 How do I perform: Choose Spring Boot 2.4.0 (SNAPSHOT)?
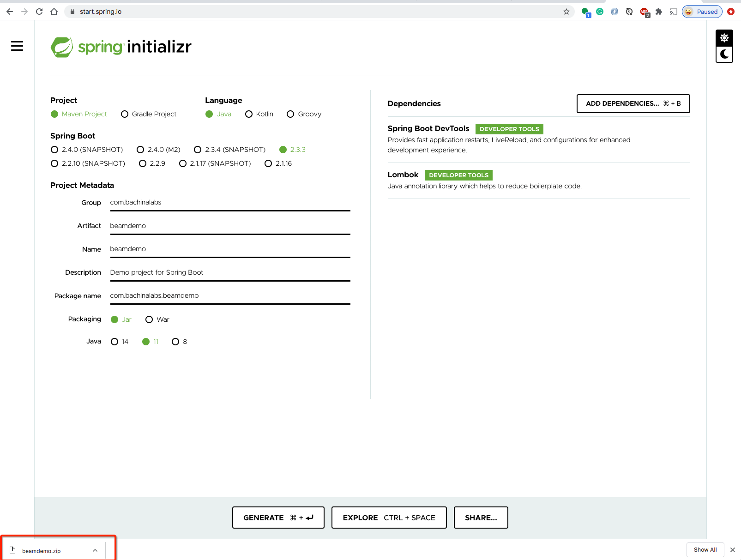(x=87, y=150)
